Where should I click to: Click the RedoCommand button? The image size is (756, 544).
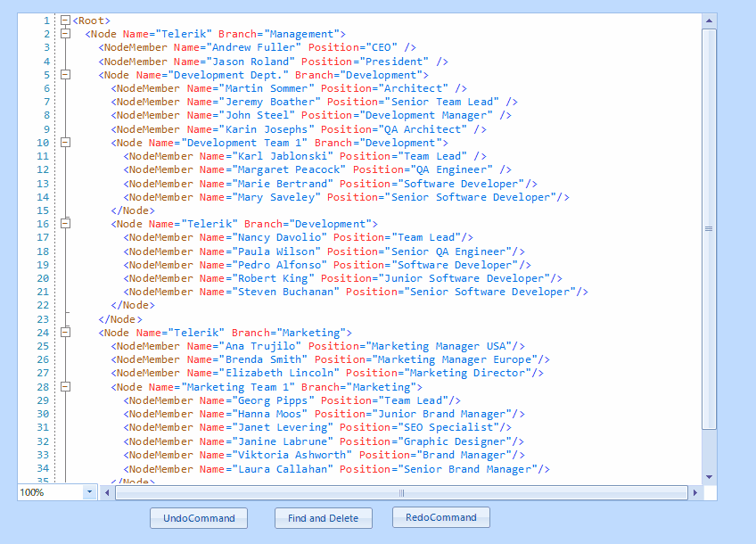(441, 517)
